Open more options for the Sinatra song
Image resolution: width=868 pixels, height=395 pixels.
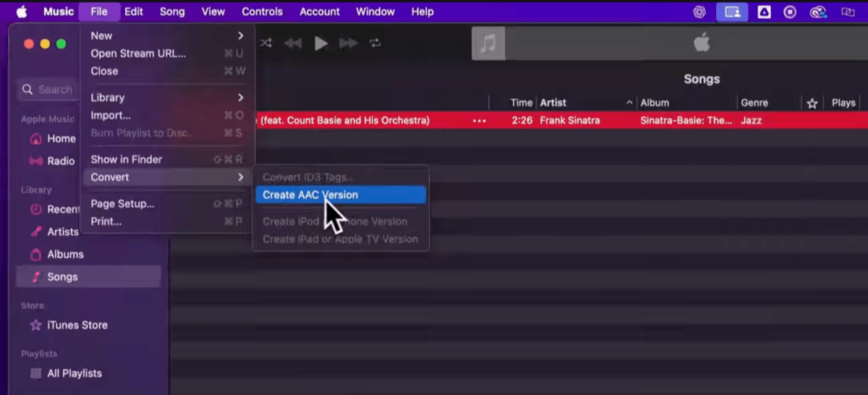point(479,121)
